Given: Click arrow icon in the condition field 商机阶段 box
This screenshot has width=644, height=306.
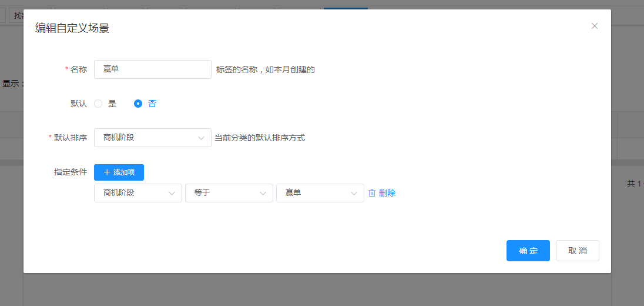Looking at the screenshot, I should tap(172, 193).
